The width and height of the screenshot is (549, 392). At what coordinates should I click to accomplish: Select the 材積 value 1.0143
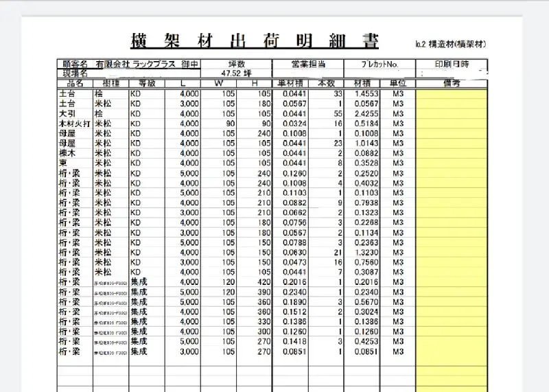coord(366,143)
